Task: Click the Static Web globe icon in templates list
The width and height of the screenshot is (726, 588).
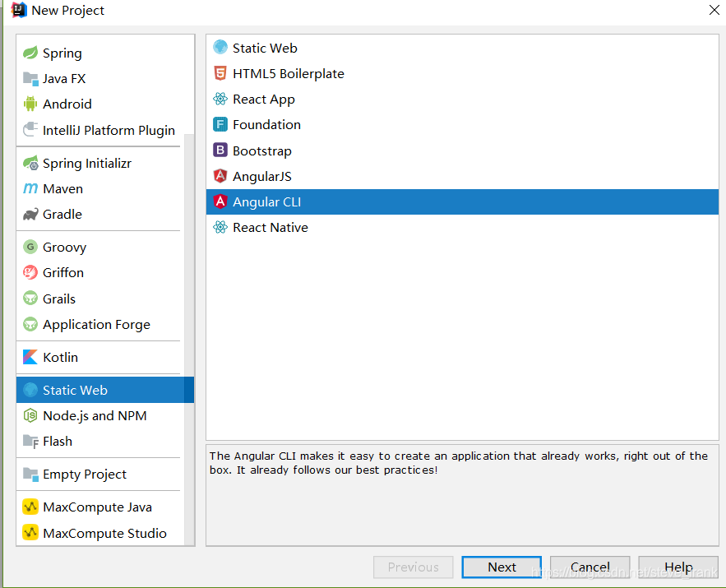Action: [220, 48]
